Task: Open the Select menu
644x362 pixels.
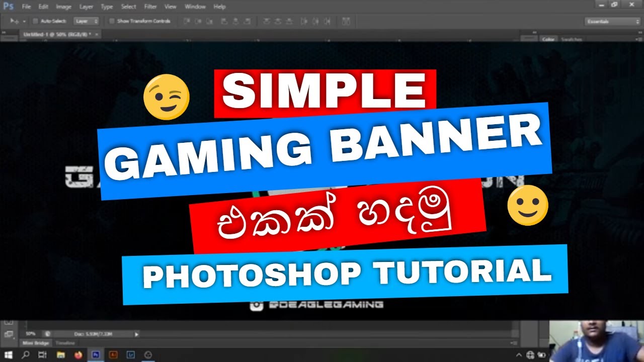Action: point(129,7)
